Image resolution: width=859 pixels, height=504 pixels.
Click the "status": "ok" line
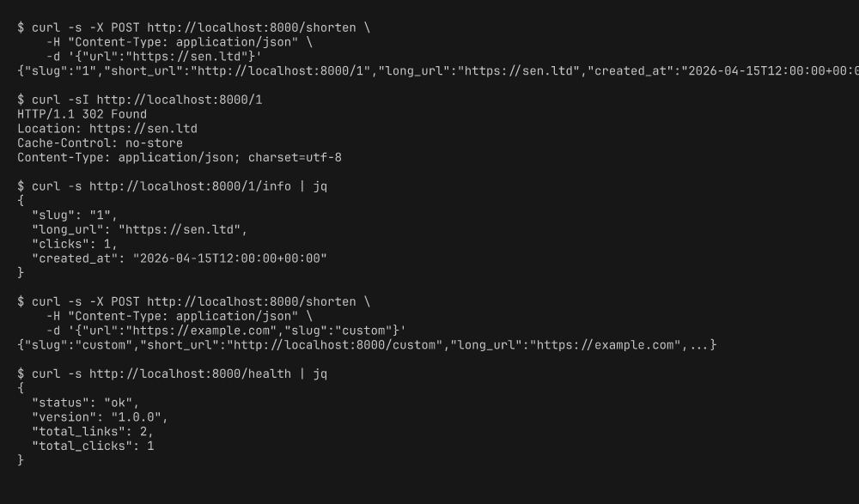point(85,403)
